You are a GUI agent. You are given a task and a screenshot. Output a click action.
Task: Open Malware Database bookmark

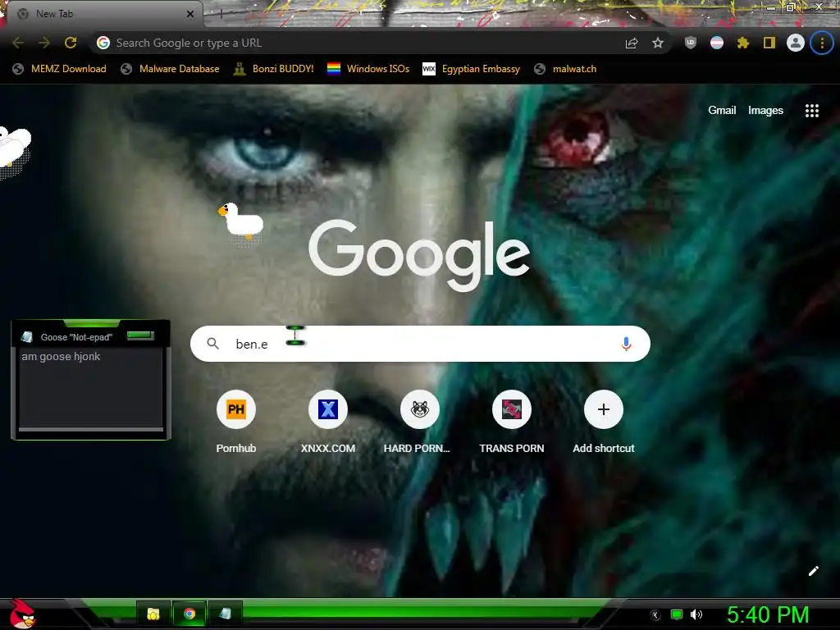[x=170, y=69]
